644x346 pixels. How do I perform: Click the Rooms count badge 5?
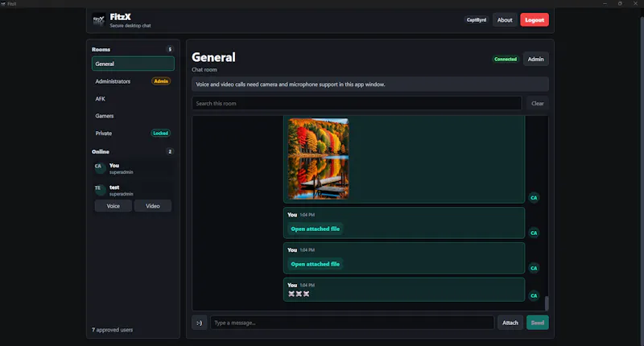[x=170, y=49]
